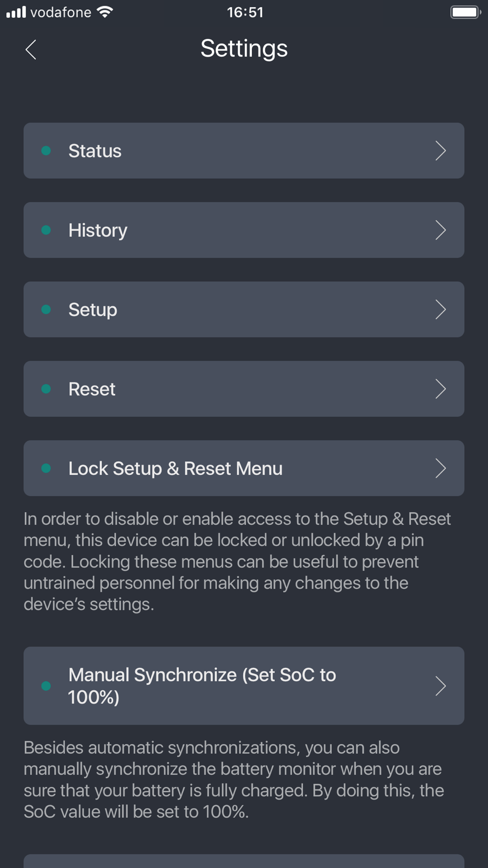Open the Status menu item
Screen dimensions: 488x868
244,151
